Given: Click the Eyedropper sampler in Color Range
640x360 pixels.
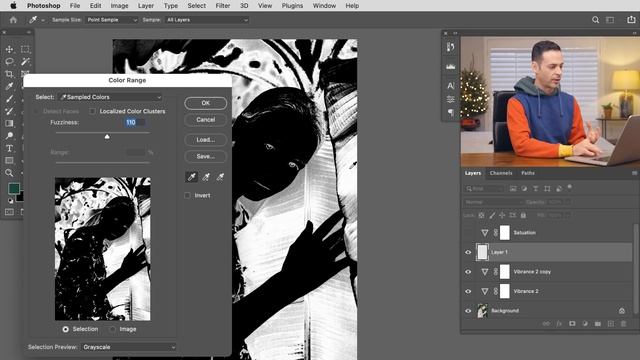Looking at the screenshot, I should coord(191,177).
